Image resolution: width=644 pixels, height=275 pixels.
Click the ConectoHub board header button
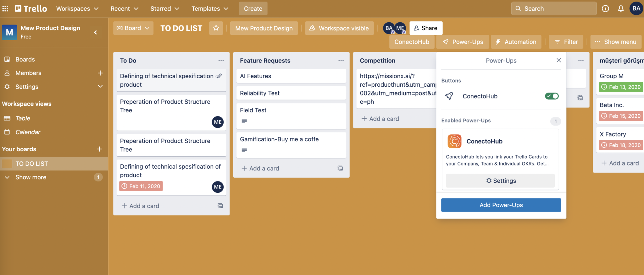(412, 42)
